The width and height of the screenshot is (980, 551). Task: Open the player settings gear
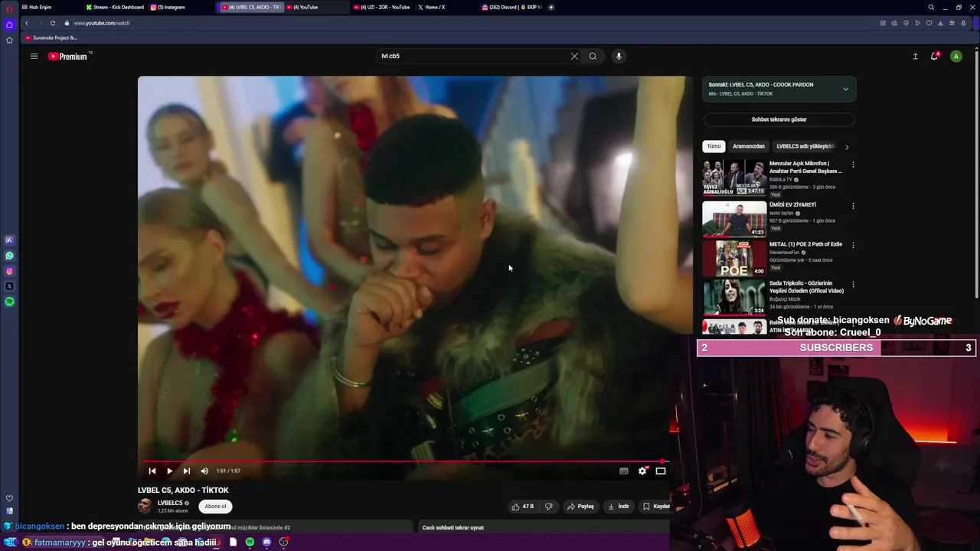[642, 471]
